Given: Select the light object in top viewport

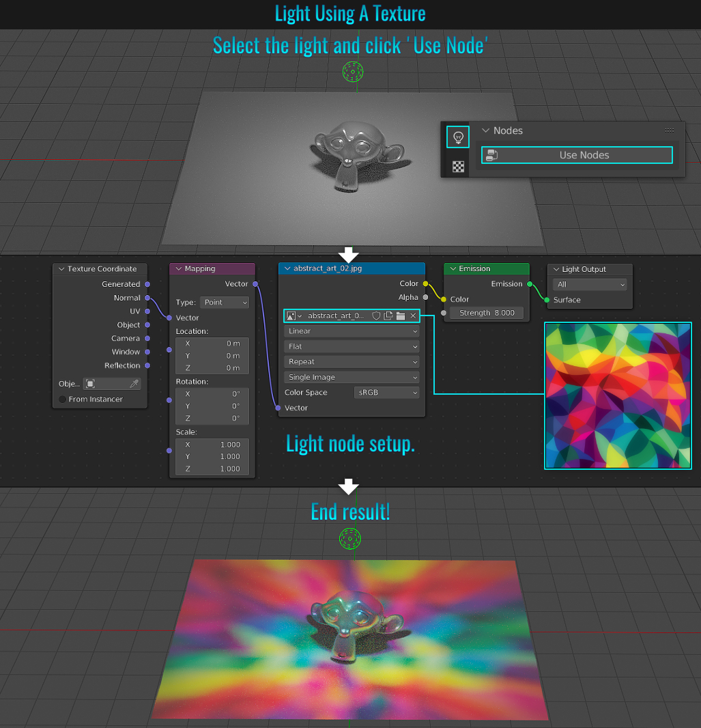Looking at the screenshot, I should 353,72.
